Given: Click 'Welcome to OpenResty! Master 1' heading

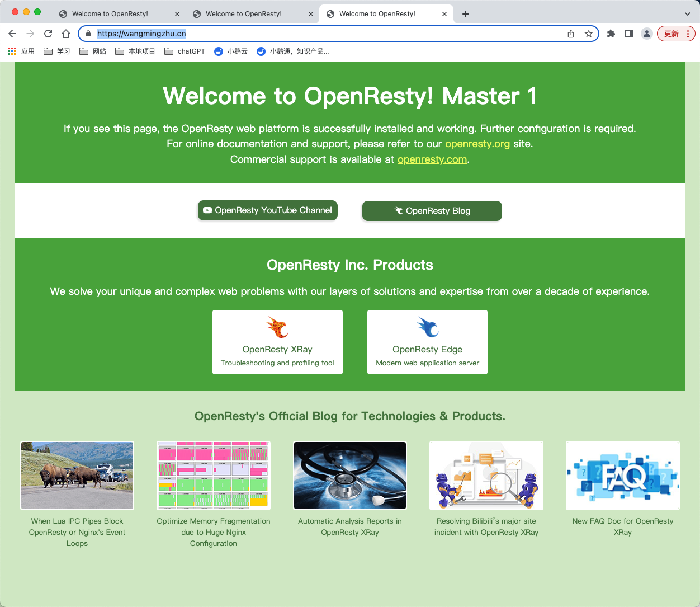Looking at the screenshot, I should pos(350,96).
